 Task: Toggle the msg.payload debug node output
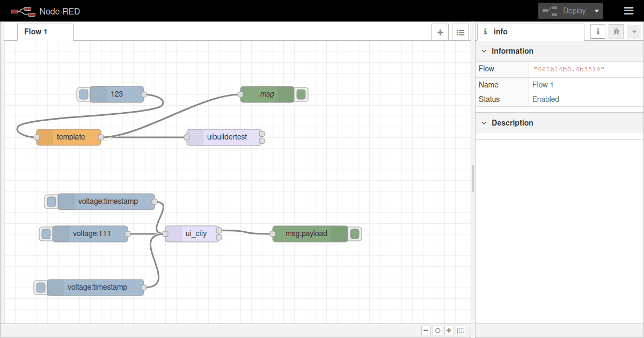[354, 233]
